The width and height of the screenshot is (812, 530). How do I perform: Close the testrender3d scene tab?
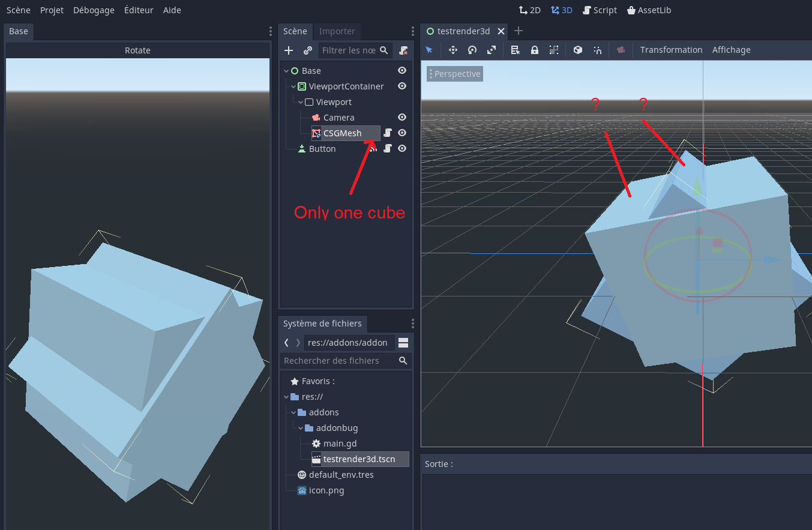point(501,31)
